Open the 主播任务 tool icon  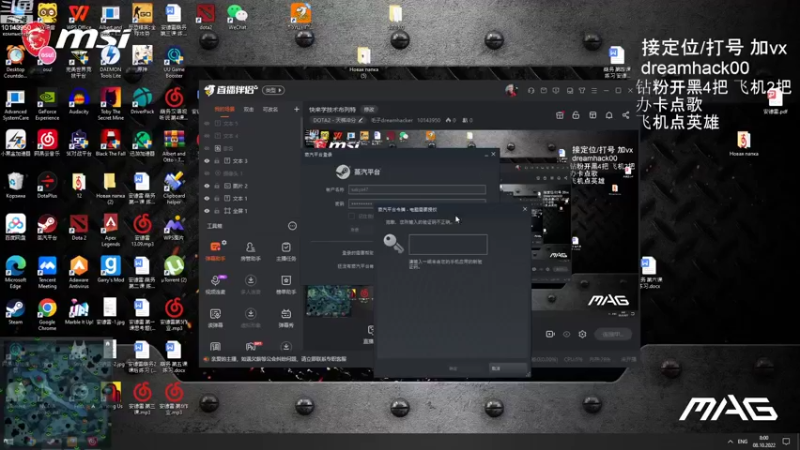(x=286, y=251)
